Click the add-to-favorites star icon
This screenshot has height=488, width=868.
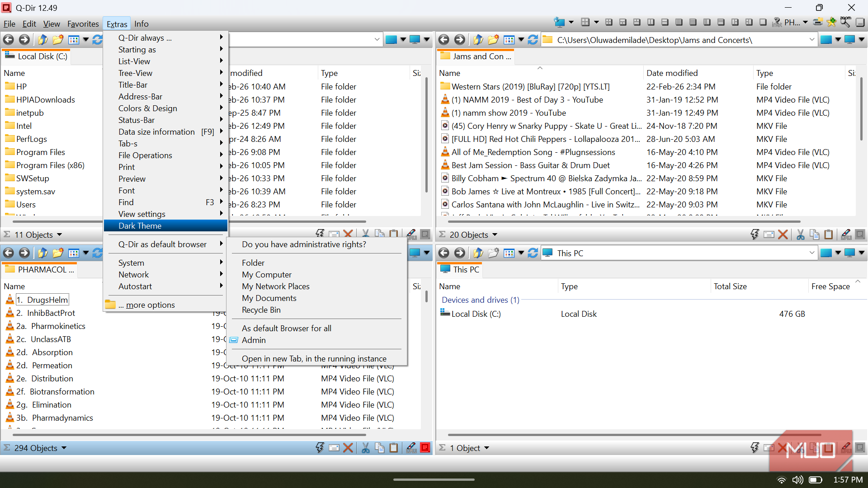pos(831,22)
